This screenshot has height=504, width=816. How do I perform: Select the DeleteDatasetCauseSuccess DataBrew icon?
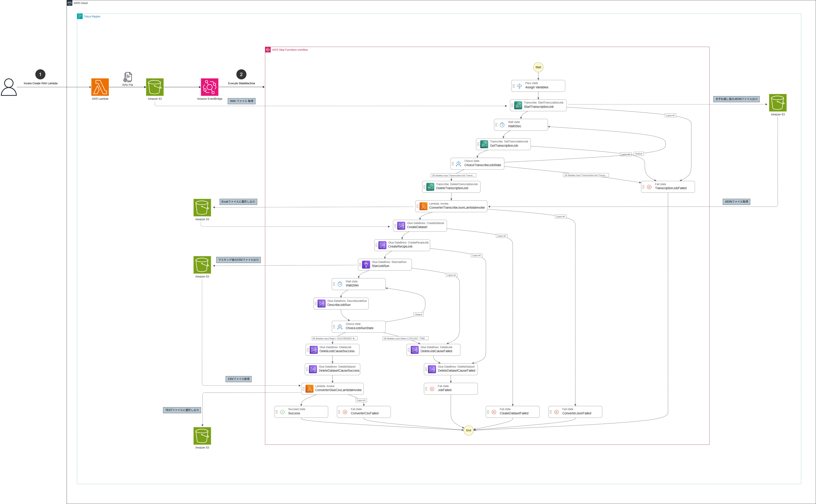[x=313, y=369]
